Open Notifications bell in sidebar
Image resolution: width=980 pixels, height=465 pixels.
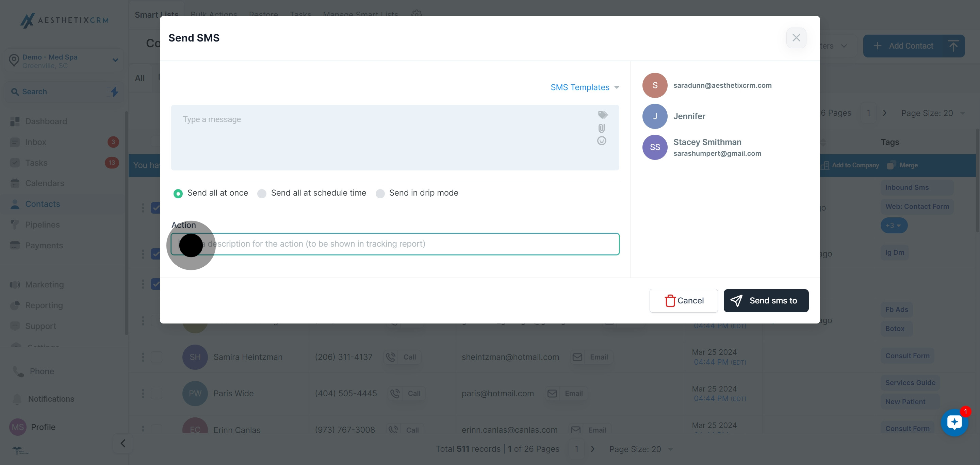click(x=17, y=399)
